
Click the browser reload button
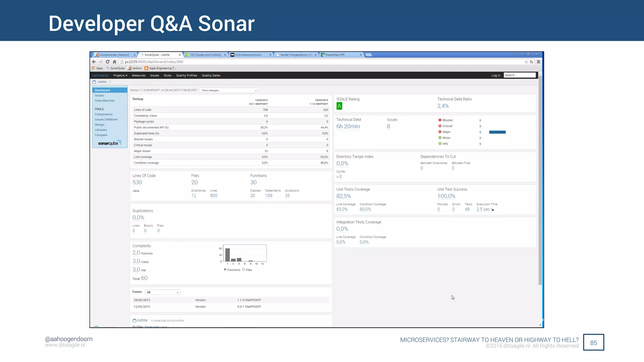(108, 62)
